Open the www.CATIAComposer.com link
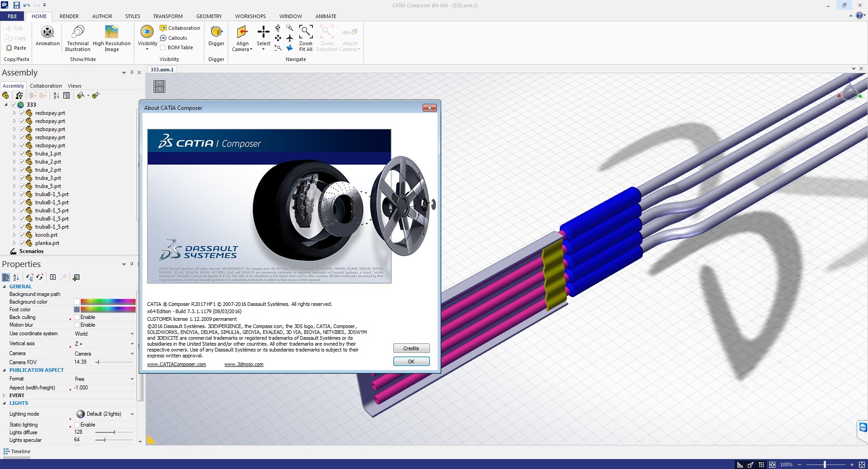This screenshot has width=868, height=469. point(176,364)
